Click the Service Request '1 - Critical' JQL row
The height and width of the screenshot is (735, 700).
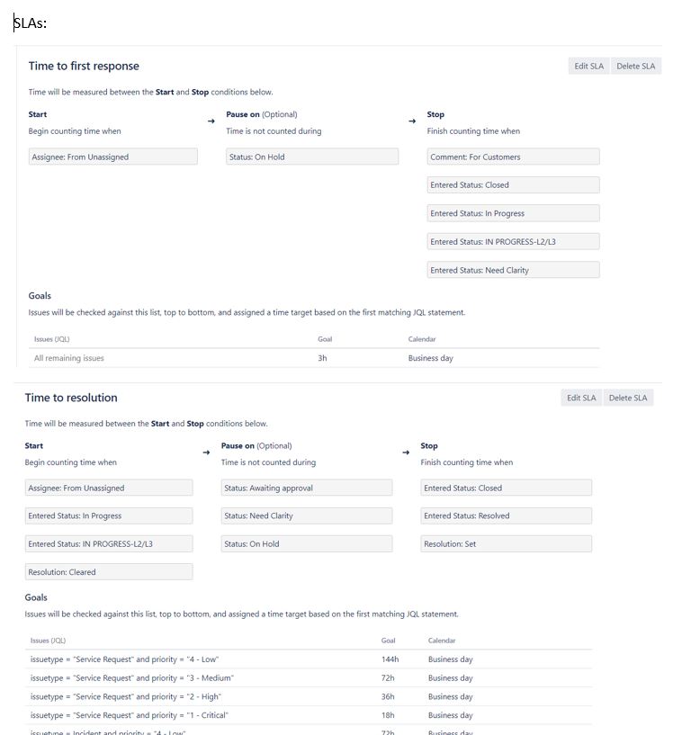[x=309, y=715]
